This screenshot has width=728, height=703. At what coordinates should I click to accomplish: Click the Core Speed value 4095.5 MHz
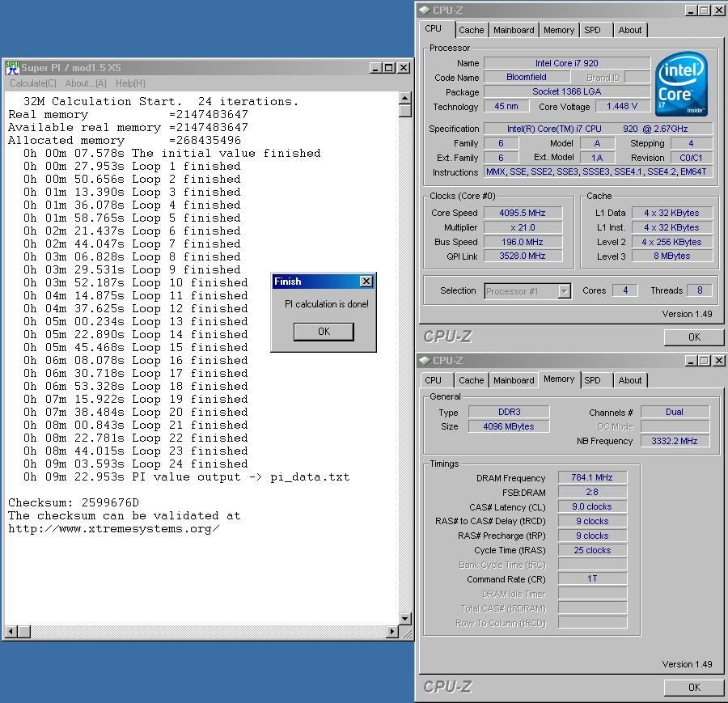(523, 213)
